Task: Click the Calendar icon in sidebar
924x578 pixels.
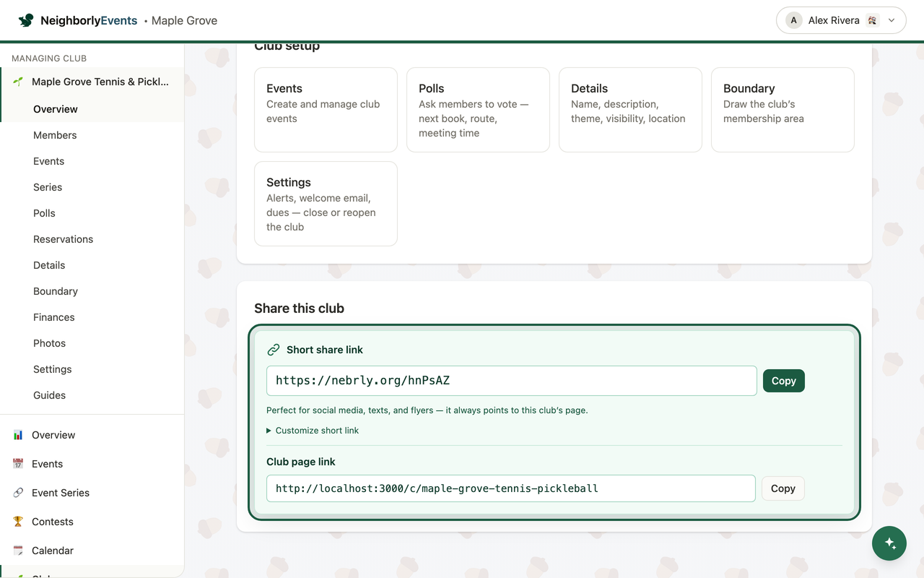Action: [18, 551]
